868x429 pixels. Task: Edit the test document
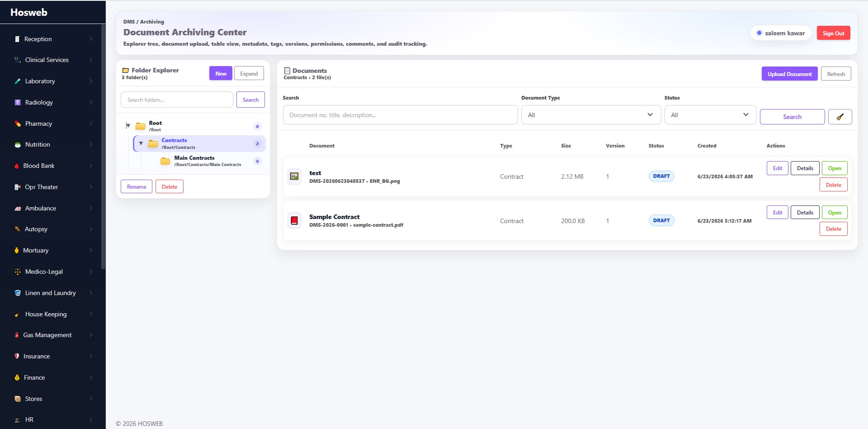778,168
